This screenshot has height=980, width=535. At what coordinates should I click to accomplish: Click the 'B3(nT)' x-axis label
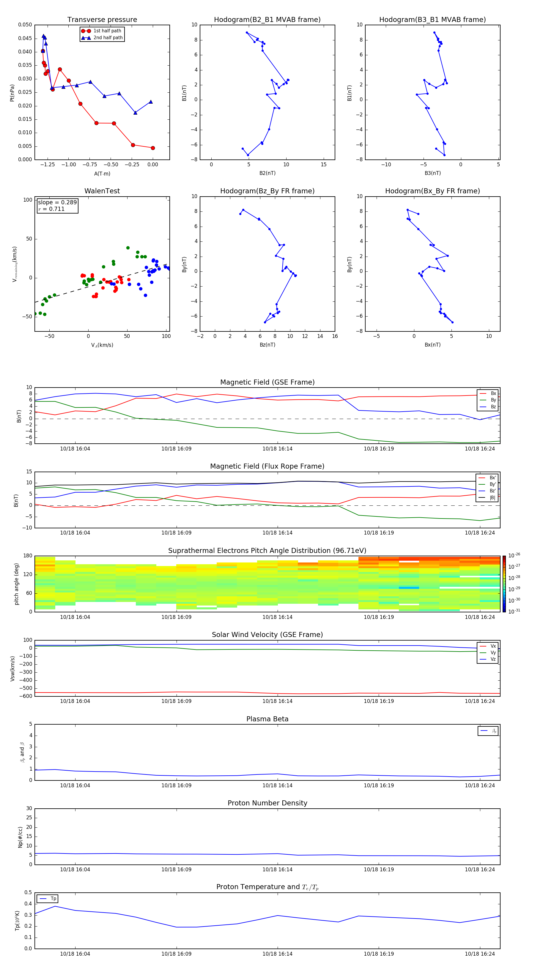click(x=432, y=173)
